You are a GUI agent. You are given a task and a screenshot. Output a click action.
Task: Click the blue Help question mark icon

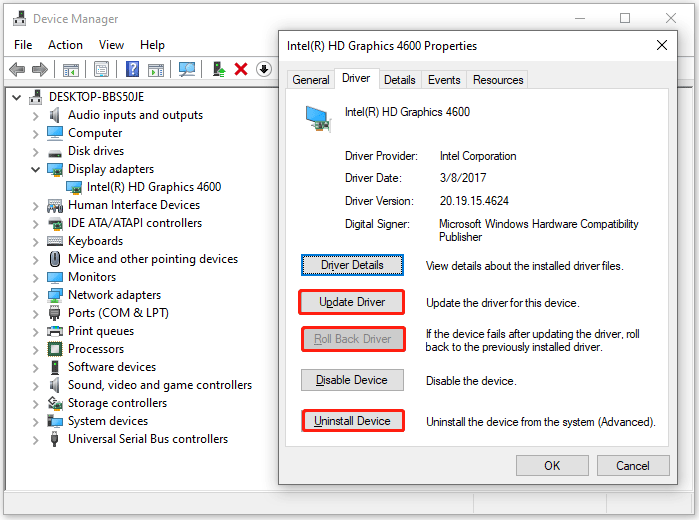(x=132, y=70)
